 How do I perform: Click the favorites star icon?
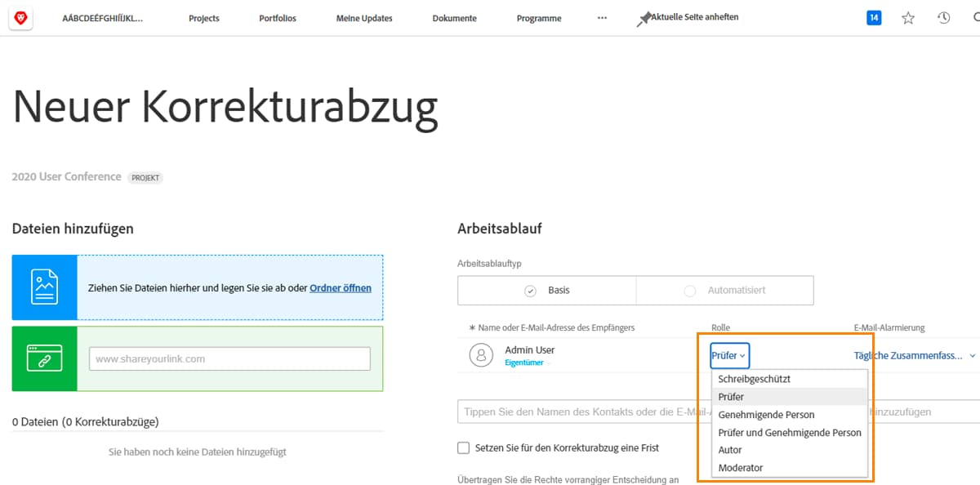tap(908, 17)
